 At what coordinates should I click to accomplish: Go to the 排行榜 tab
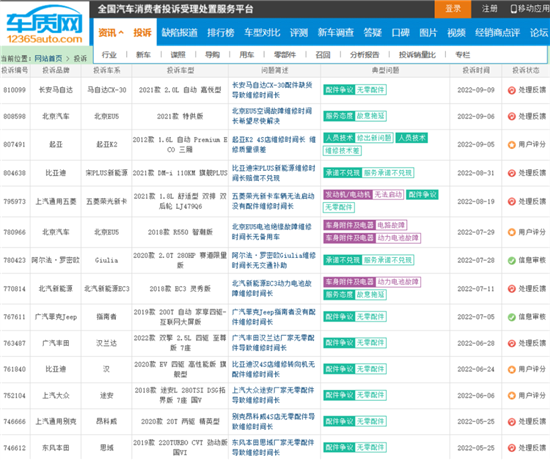coord(221,33)
